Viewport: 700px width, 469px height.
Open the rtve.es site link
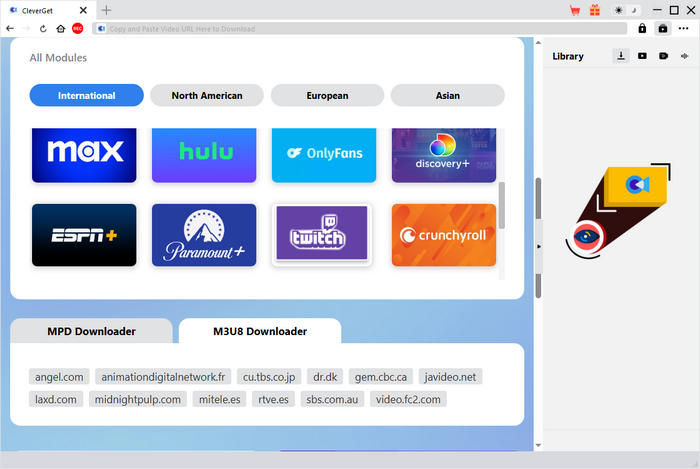tap(273, 399)
